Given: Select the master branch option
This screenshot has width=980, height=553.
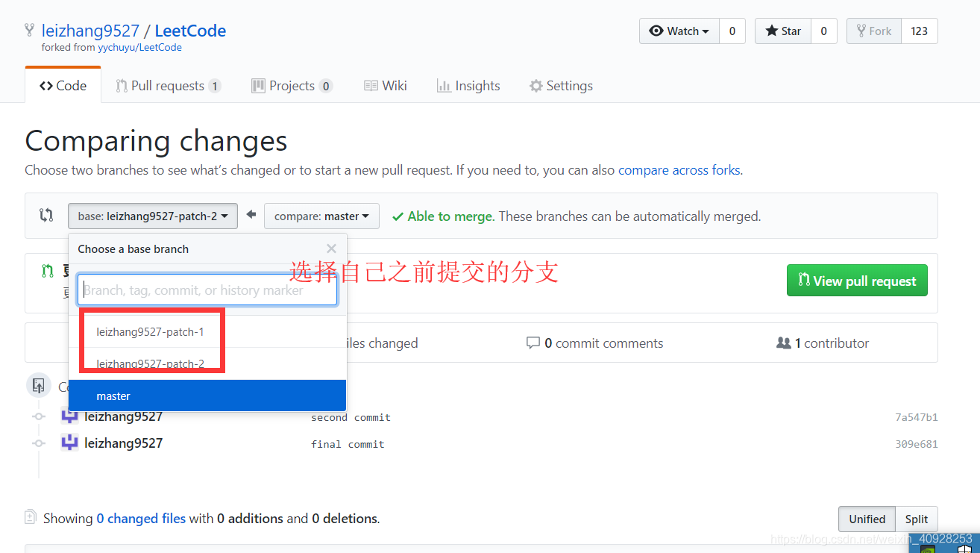Looking at the screenshot, I should 207,396.
